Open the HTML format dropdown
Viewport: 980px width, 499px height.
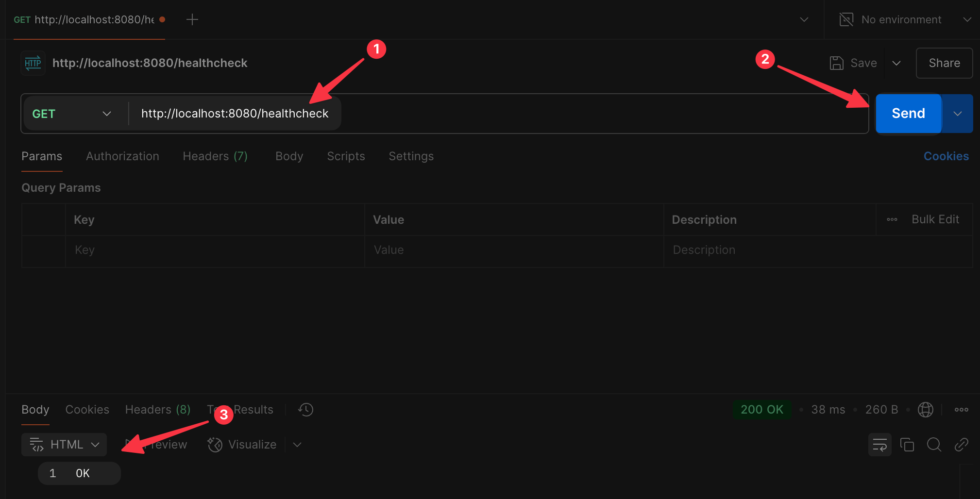click(64, 445)
